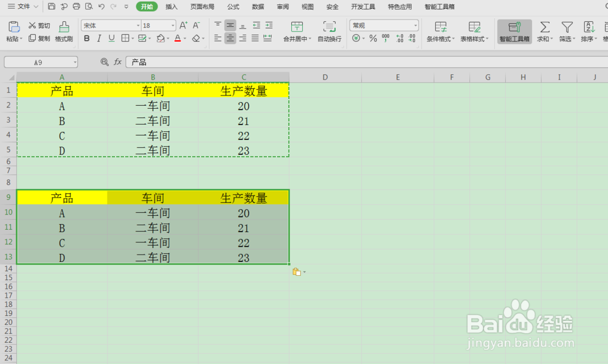Switch to the 插入 tab
This screenshot has width=608, height=364.
point(171,7)
